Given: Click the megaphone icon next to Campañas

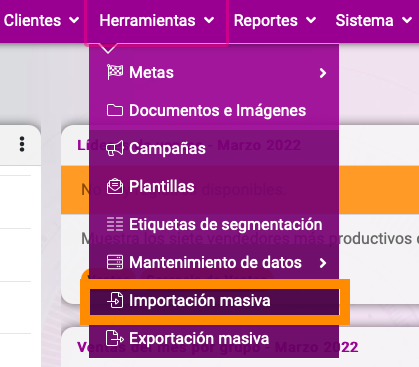Looking at the screenshot, I should (x=115, y=148).
